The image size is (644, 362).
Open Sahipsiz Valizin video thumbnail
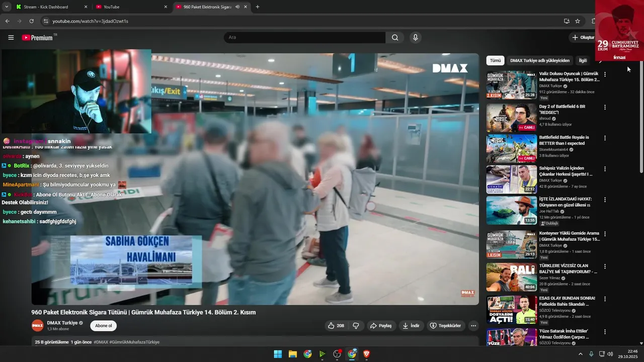pyautogui.click(x=511, y=179)
